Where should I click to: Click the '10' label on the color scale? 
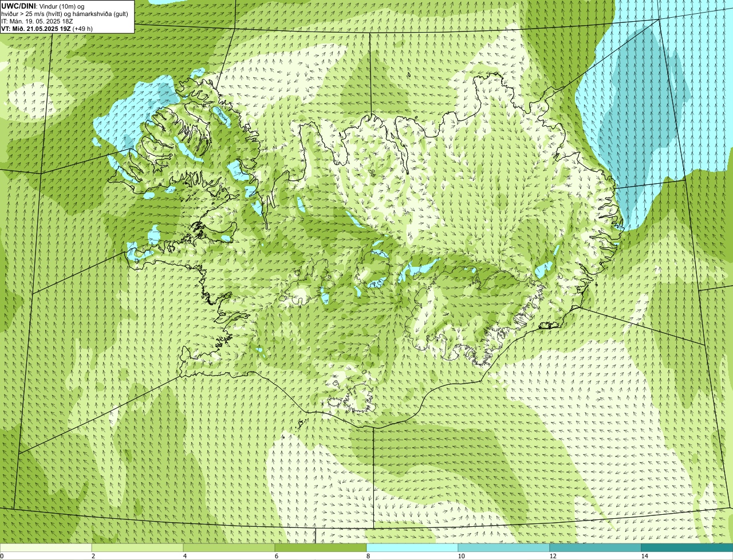pos(461,556)
